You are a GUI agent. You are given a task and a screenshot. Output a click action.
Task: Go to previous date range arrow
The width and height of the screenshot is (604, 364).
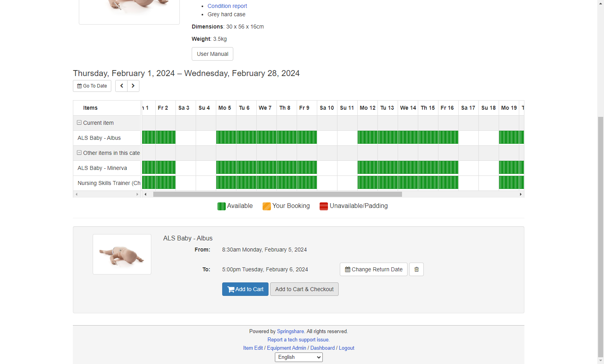[121, 86]
